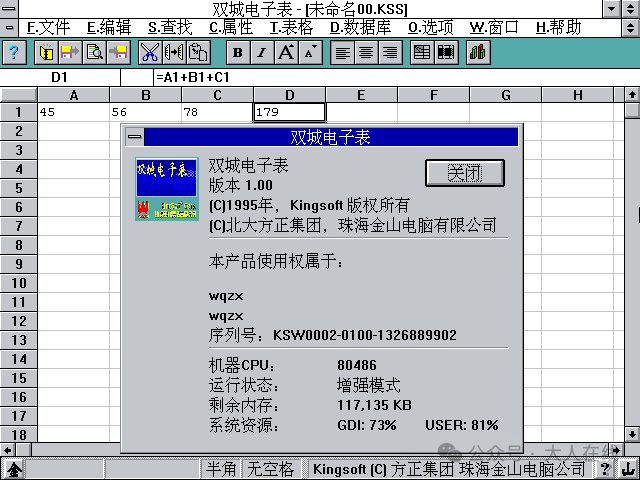Click the table format grid icon
Viewport: 640px width, 480px height.
(422, 53)
